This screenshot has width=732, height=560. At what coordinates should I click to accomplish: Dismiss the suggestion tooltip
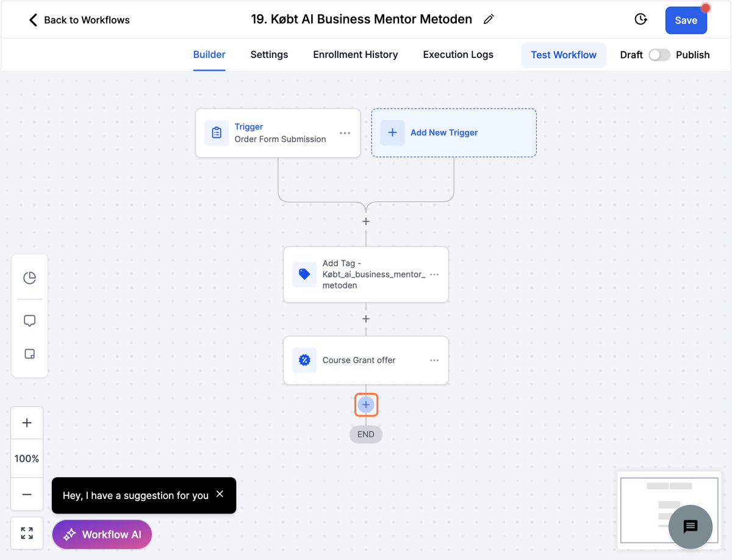click(x=220, y=494)
